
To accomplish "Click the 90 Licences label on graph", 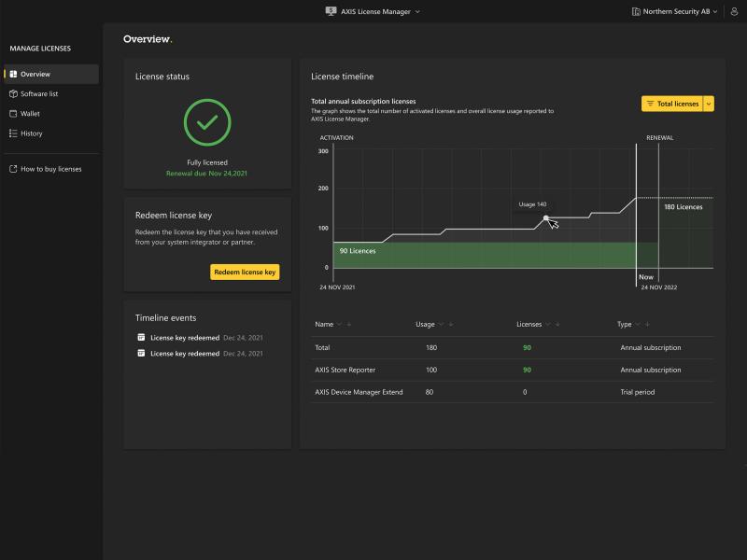I will [358, 251].
